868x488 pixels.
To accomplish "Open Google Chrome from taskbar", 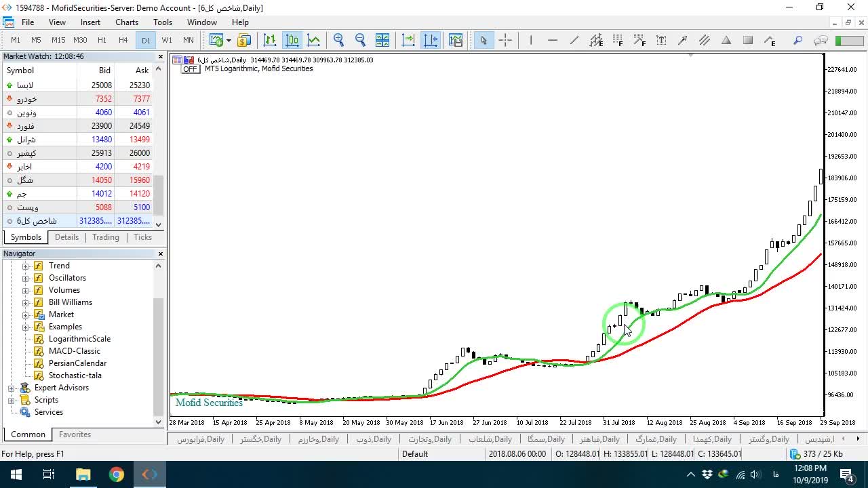I will coord(117,474).
